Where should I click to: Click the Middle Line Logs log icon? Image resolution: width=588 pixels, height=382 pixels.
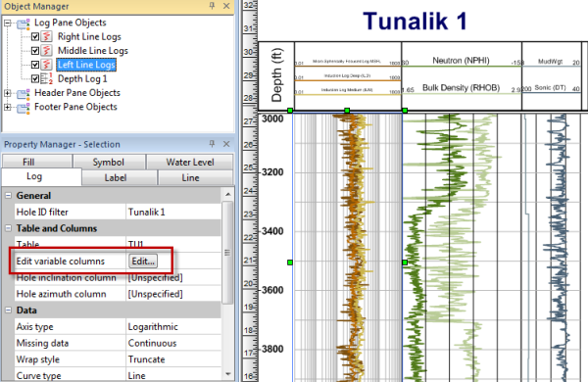click(46, 51)
